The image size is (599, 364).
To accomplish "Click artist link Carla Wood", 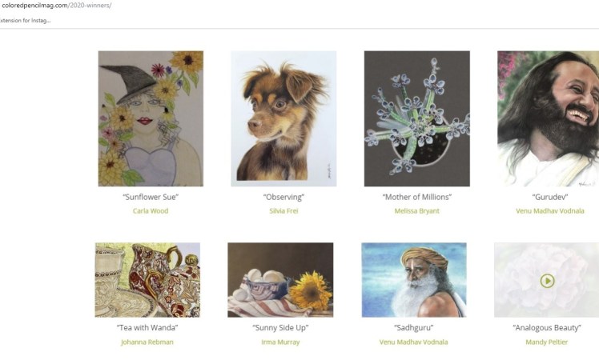I will 151,210.
